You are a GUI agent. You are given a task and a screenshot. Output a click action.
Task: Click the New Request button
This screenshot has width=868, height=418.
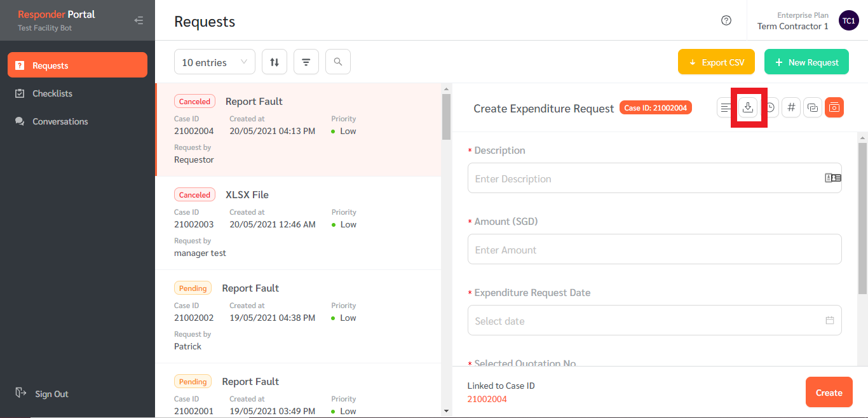[x=806, y=62]
